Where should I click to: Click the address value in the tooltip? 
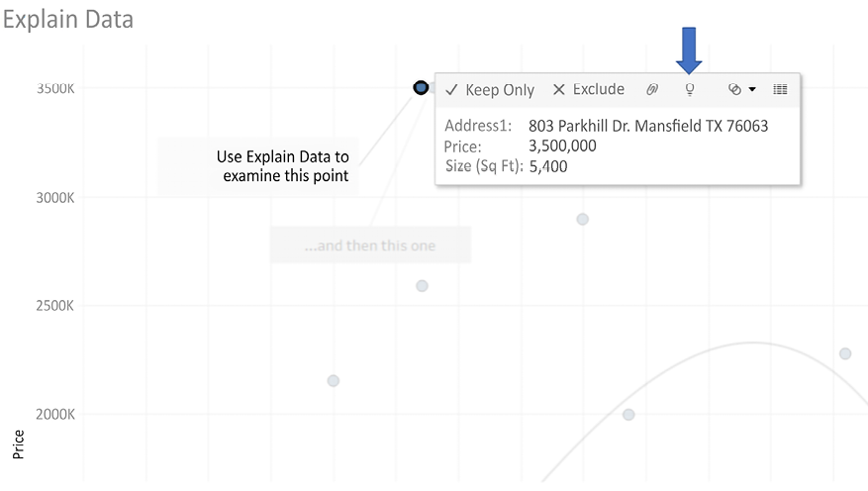click(648, 126)
